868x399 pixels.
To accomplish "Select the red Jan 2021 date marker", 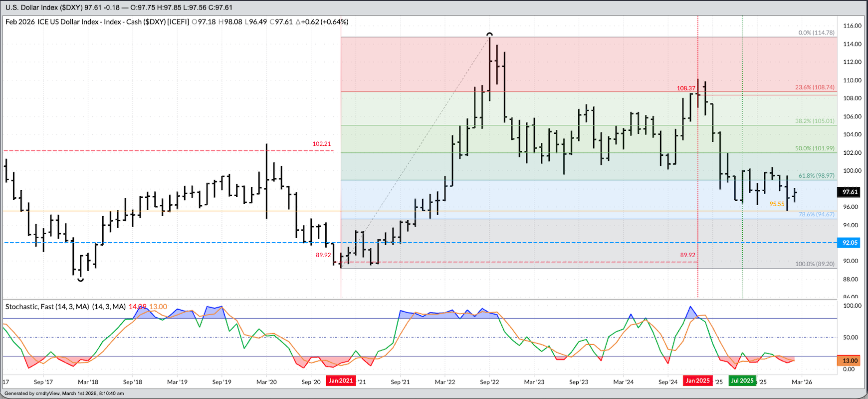I will point(341,381).
